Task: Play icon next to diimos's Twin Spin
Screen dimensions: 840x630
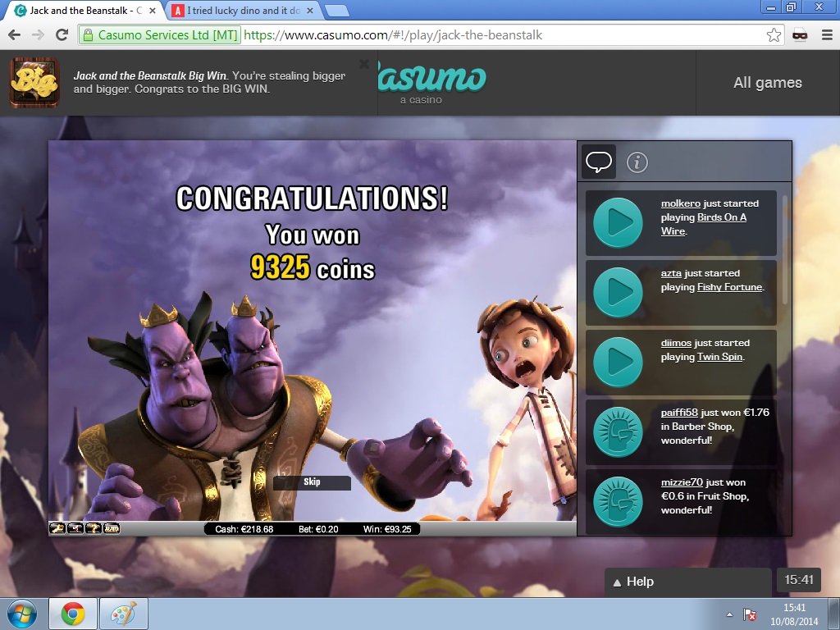Action: tap(618, 362)
